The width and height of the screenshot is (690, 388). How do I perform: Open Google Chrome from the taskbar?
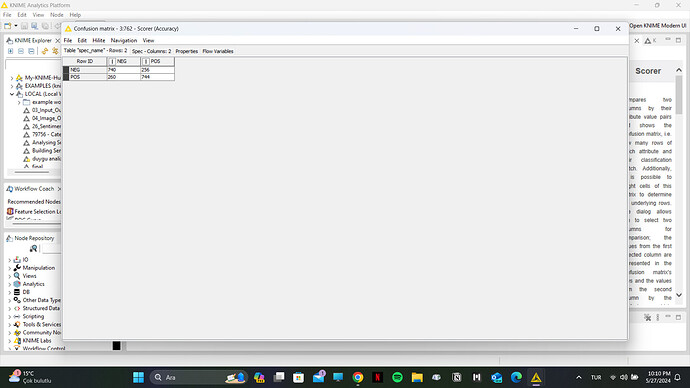[358, 377]
